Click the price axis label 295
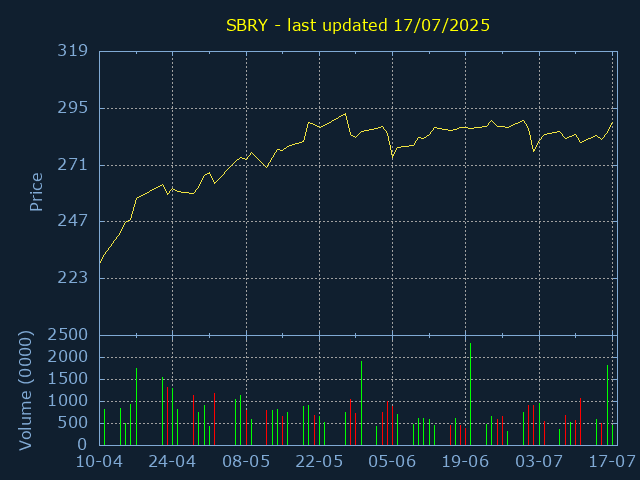This screenshot has width=640, height=480. coord(73,108)
